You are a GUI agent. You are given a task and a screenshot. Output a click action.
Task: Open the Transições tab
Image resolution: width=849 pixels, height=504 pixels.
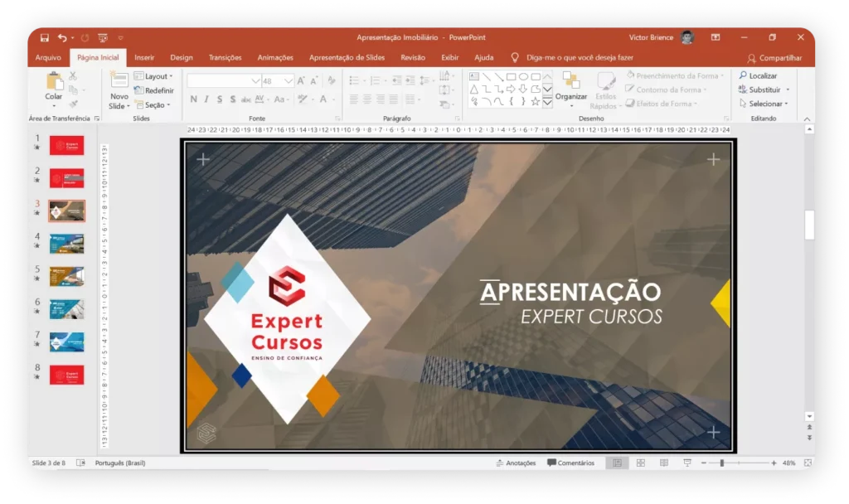tap(225, 58)
